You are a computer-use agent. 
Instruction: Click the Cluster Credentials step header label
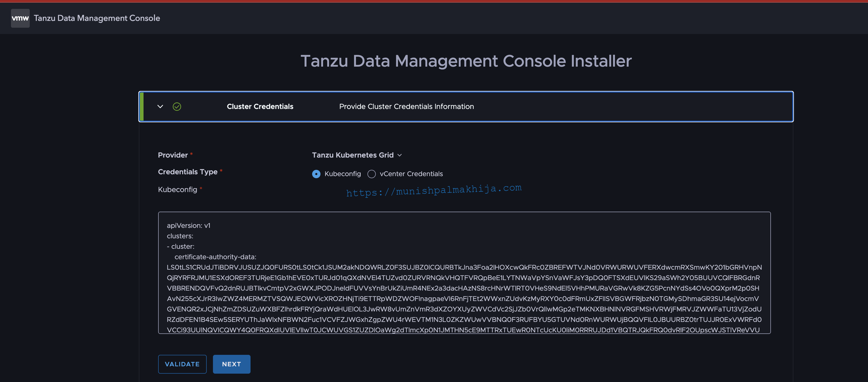point(260,107)
